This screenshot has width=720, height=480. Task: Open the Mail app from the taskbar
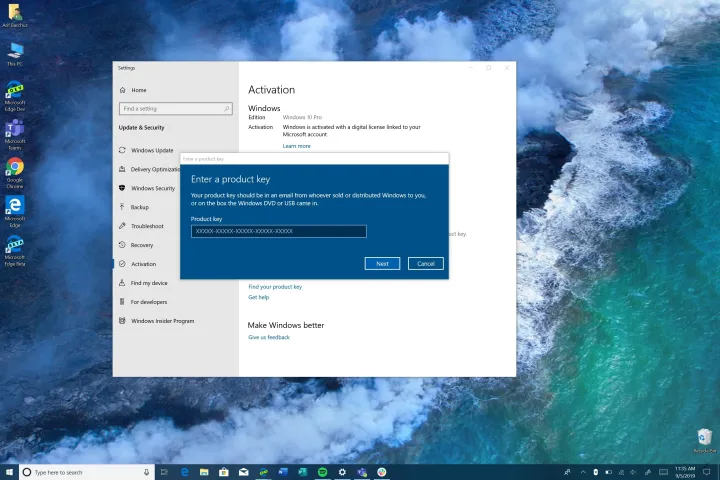(x=243, y=472)
